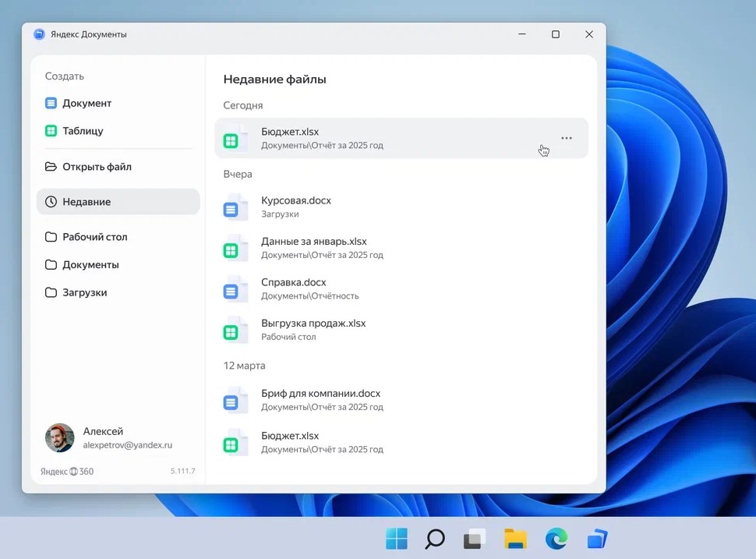This screenshot has height=559, width=756.
Task: Click the folder icon beside Документы
Action: [x=51, y=265]
